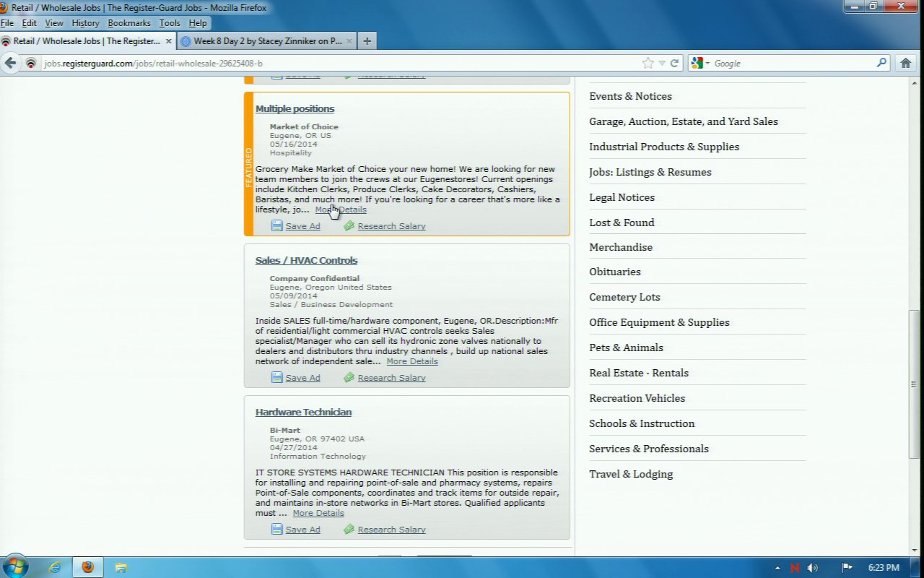Click the Research Salary icon under Sales / HVAC Controls
Screen dimensions: 924x578
point(349,377)
